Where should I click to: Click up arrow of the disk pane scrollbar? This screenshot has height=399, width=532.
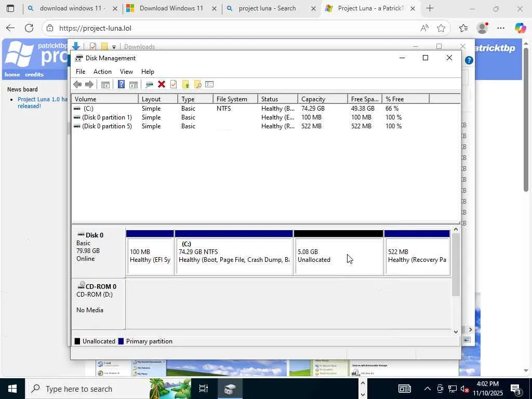(456, 230)
